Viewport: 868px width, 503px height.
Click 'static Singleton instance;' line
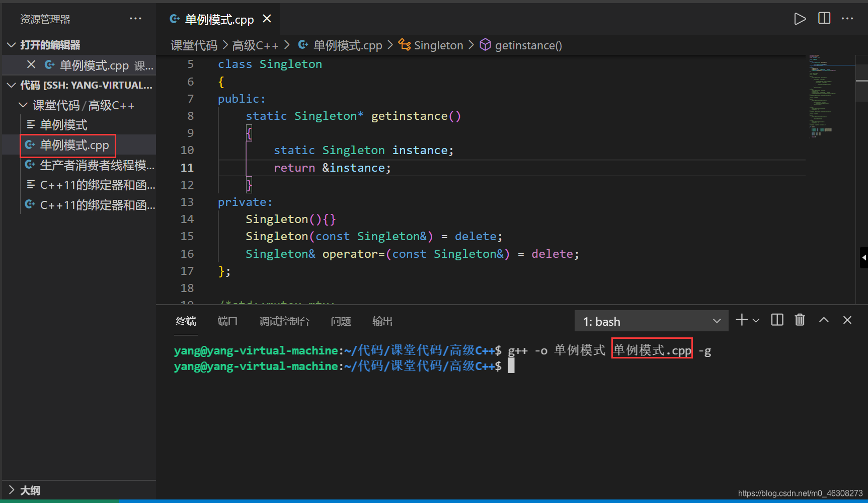363,150
